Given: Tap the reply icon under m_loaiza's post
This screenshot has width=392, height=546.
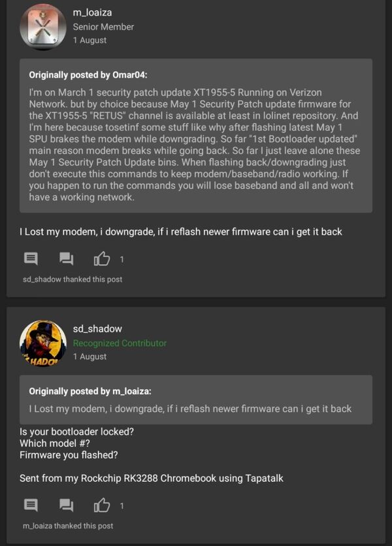Looking at the screenshot, I should (31, 259).
